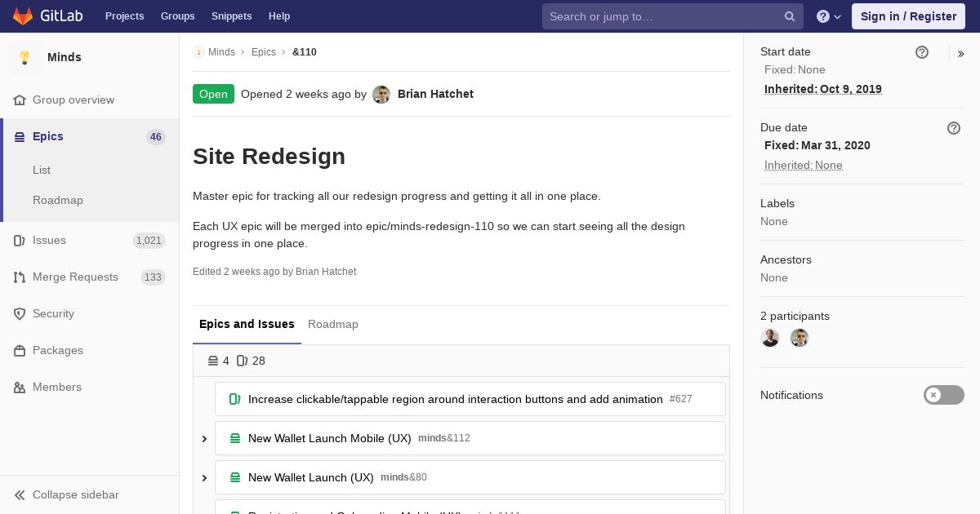The height and width of the screenshot is (514, 980).
Task: Open the Groups menu
Action: click(177, 16)
